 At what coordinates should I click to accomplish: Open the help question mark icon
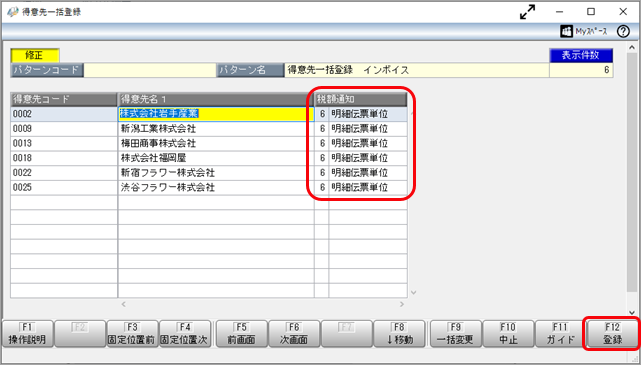(623, 31)
